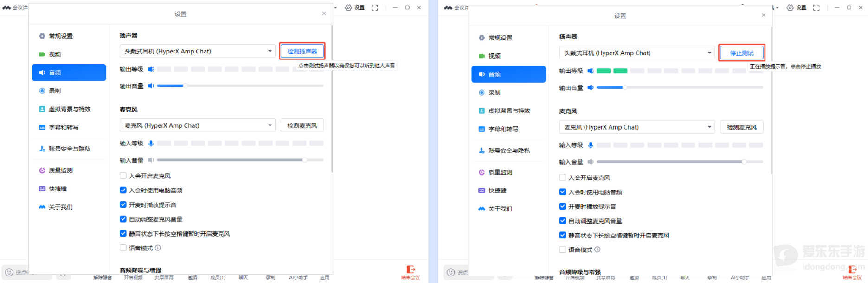Uncheck 开麦时播放提示音 in left dialog
The height and width of the screenshot is (283, 868).
(123, 204)
